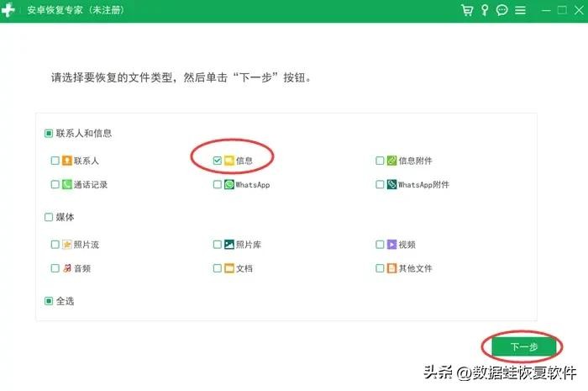588x391 pixels.
Task: Toggle the 联系人和信息 group checkbox
Action: pos(49,133)
